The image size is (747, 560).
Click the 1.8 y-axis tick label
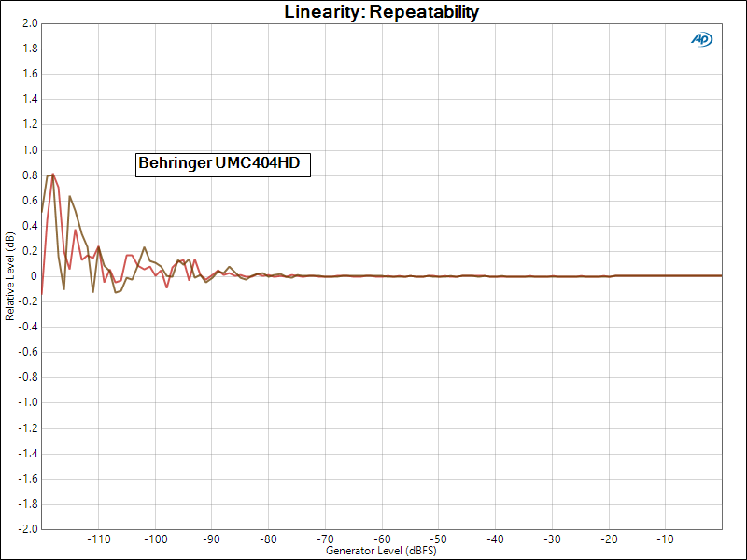coord(30,49)
